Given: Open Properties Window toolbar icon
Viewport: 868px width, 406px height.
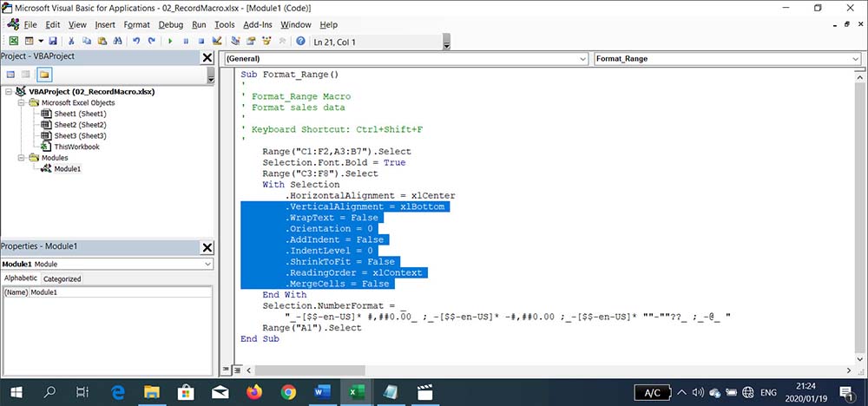Looking at the screenshot, I should coord(251,41).
